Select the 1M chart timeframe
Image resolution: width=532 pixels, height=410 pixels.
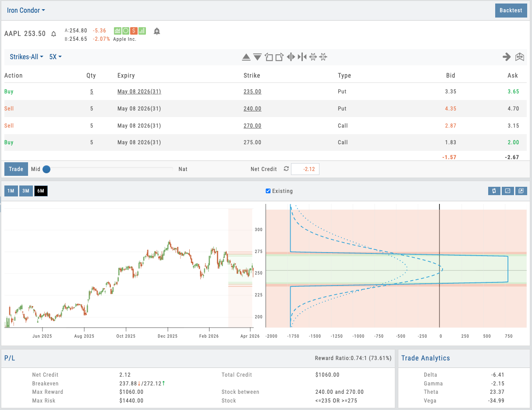tap(11, 191)
